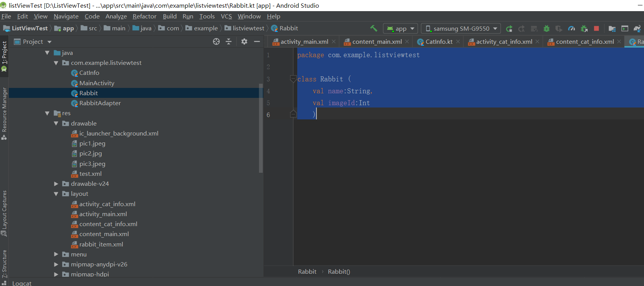This screenshot has height=286, width=644.
Task: Click ListViewTest breadcrumb in navigation bar
Action: (26, 28)
